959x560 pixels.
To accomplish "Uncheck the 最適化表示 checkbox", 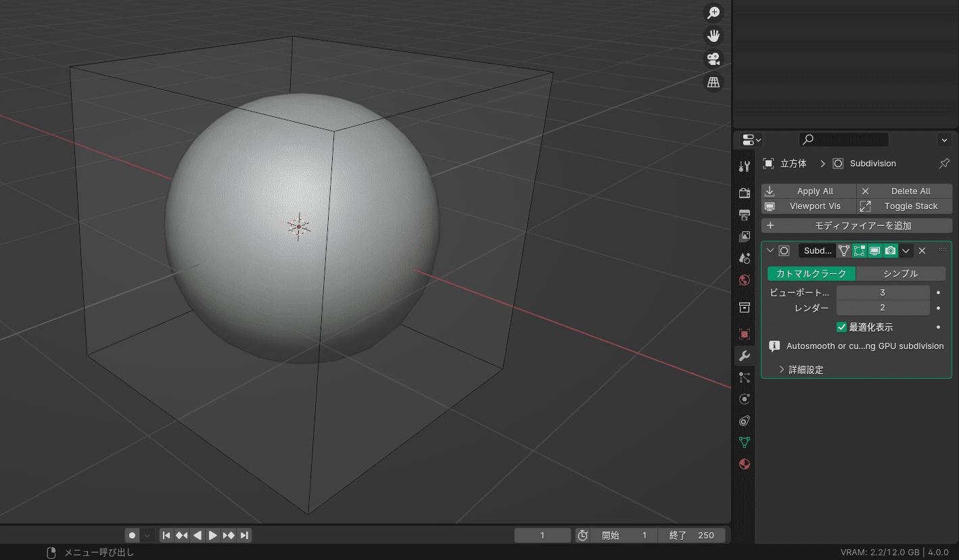I will pyautogui.click(x=842, y=327).
